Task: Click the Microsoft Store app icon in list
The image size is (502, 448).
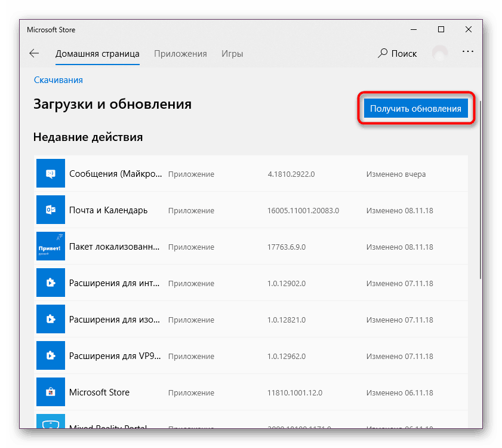Action: pyautogui.click(x=51, y=392)
